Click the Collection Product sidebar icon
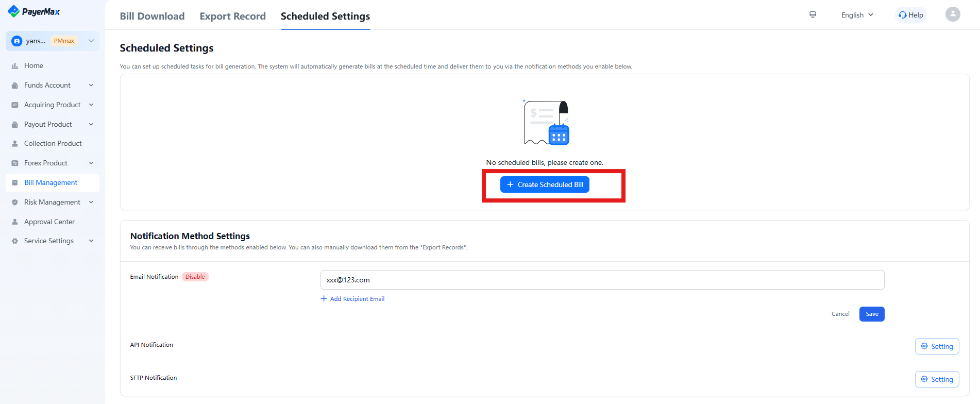980x404 pixels. coord(15,144)
